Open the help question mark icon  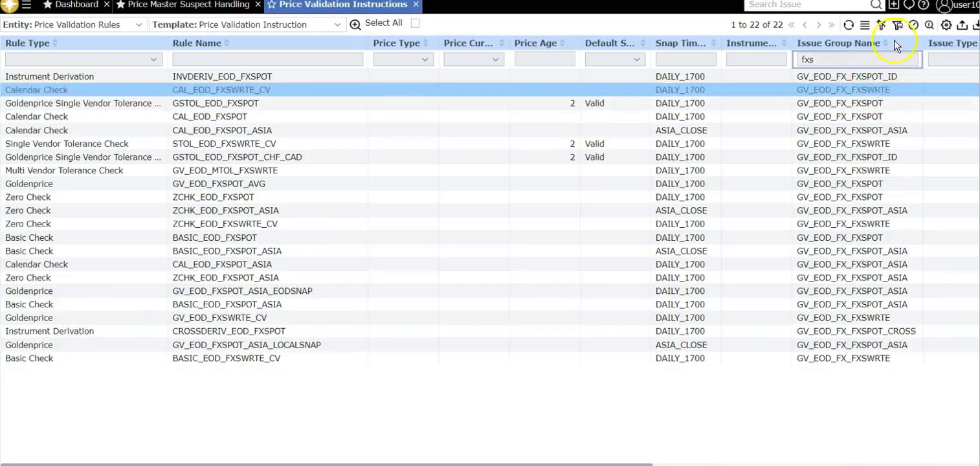[924, 5]
